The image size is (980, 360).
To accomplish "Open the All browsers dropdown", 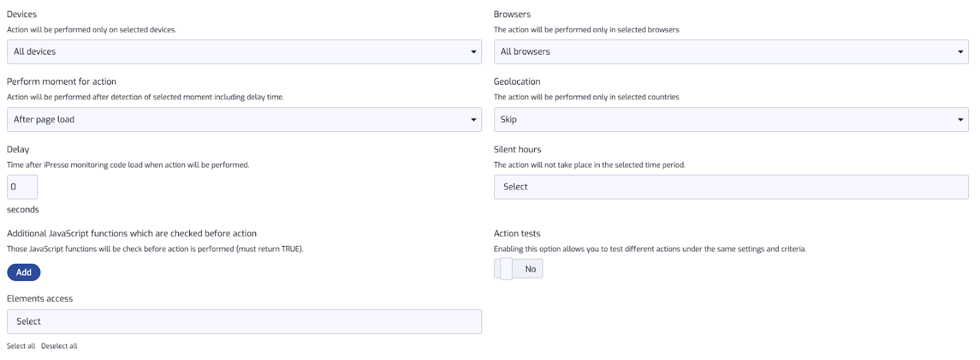I will 731,52.
